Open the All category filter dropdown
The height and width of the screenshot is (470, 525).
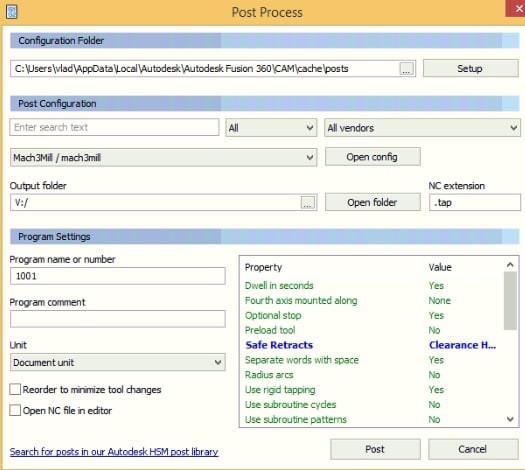coord(271,128)
